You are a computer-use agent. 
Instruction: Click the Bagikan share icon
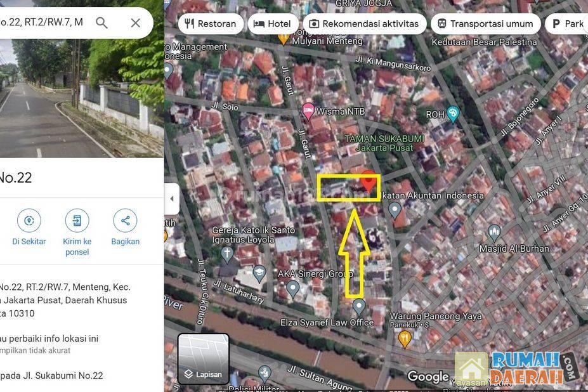pyautogui.click(x=125, y=221)
